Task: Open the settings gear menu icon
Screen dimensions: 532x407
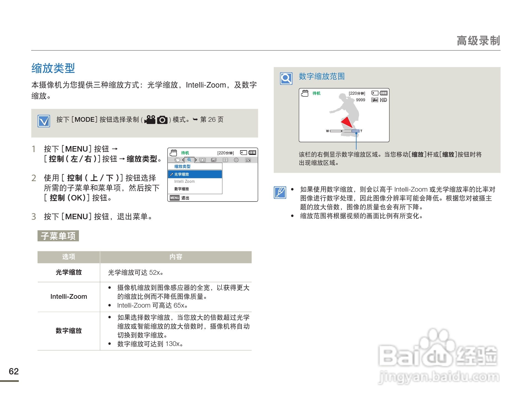Action: [236, 160]
